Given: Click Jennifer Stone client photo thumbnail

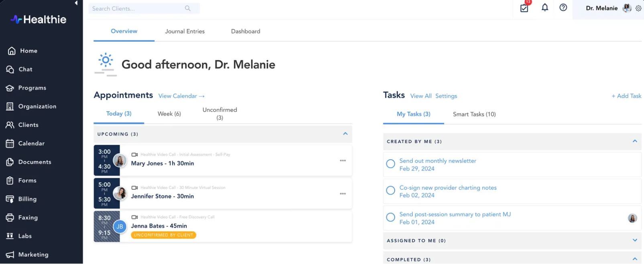Looking at the screenshot, I should [x=120, y=194].
